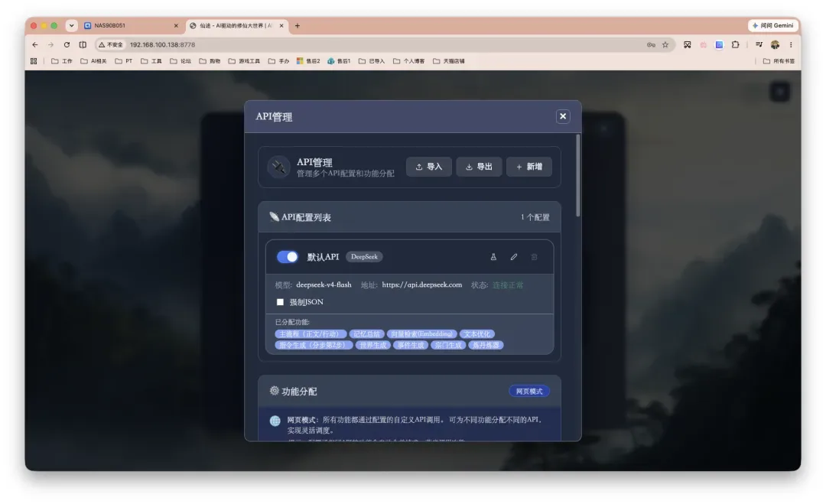This screenshot has width=826, height=504.
Task: Close the NAS90B051 tab
Action: (176, 25)
